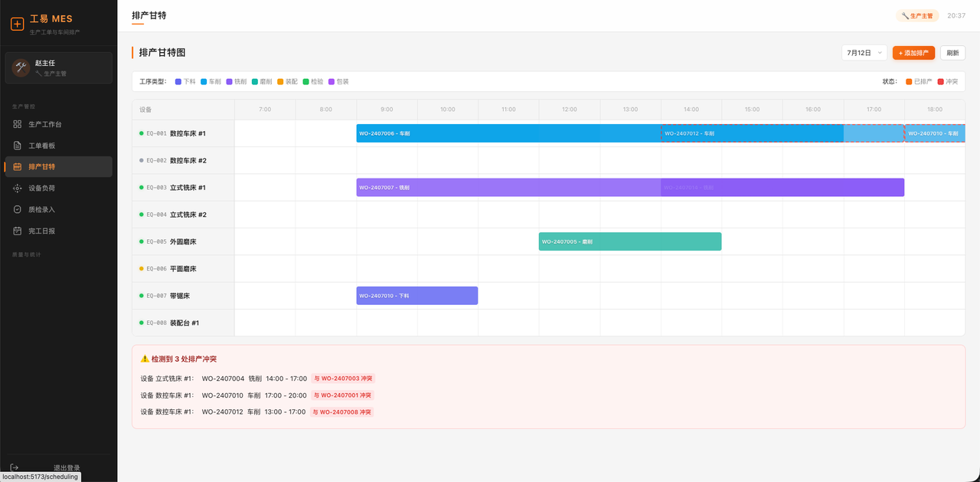Image resolution: width=980 pixels, height=482 pixels.
Task: Click the EQ-002 grey status dot
Action: pyautogui.click(x=142, y=161)
